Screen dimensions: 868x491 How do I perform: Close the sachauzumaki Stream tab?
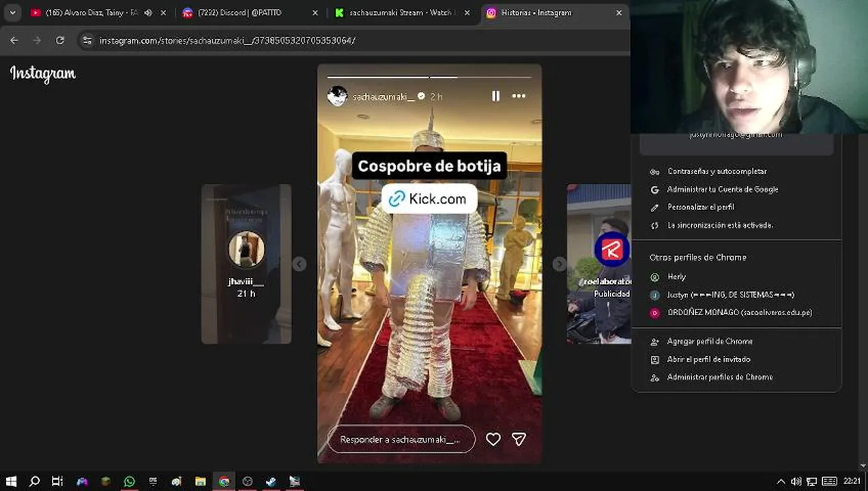point(467,12)
